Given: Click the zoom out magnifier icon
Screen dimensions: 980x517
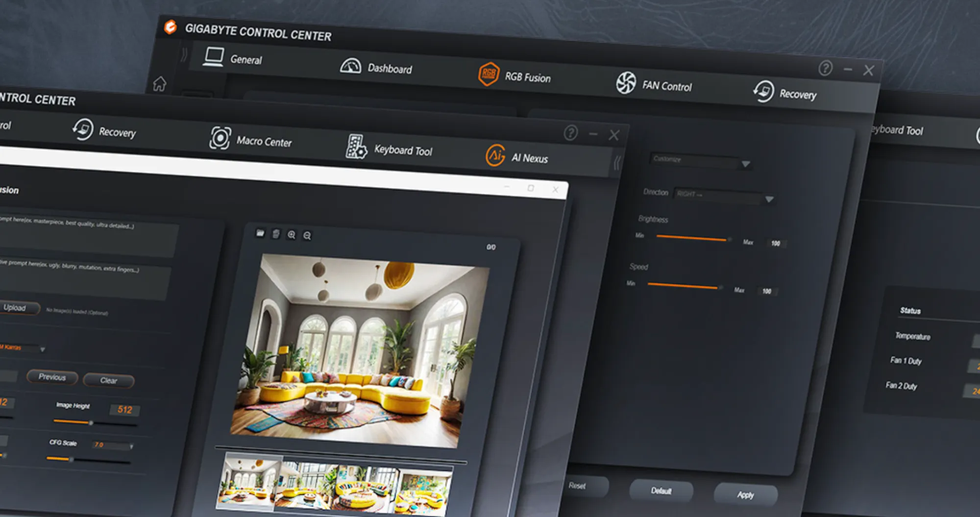Looking at the screenshot, I should tap(307, 236).
